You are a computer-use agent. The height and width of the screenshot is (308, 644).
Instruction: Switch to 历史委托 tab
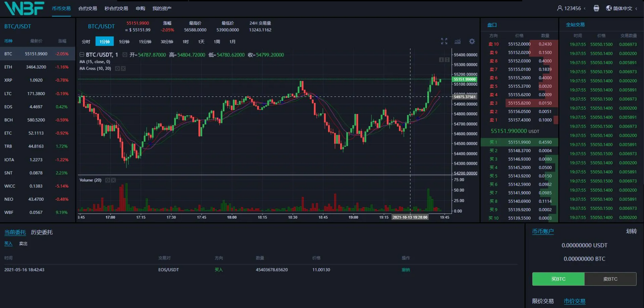pyautogui.click(x=42, y=232)
